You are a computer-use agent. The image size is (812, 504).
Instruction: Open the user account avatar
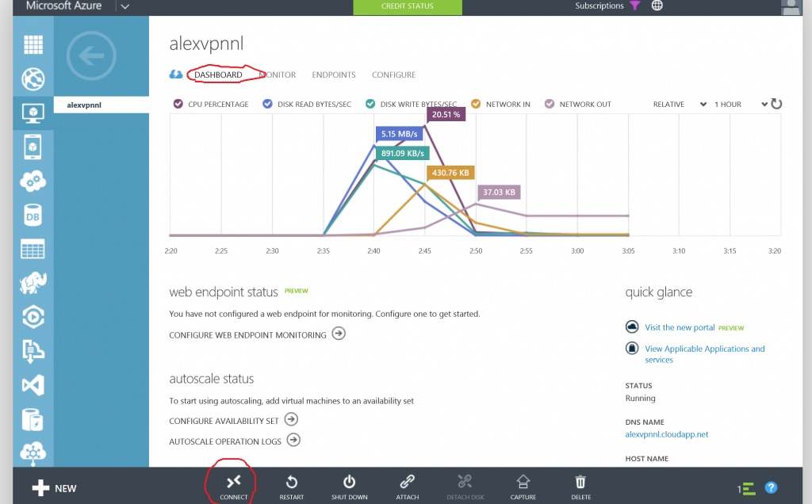click(x=791, y=7)
